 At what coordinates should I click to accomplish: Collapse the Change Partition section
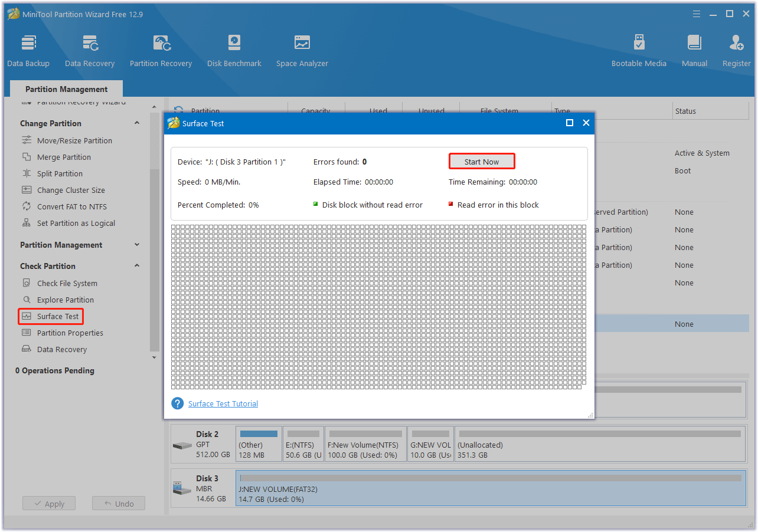[x=137, y=123]
